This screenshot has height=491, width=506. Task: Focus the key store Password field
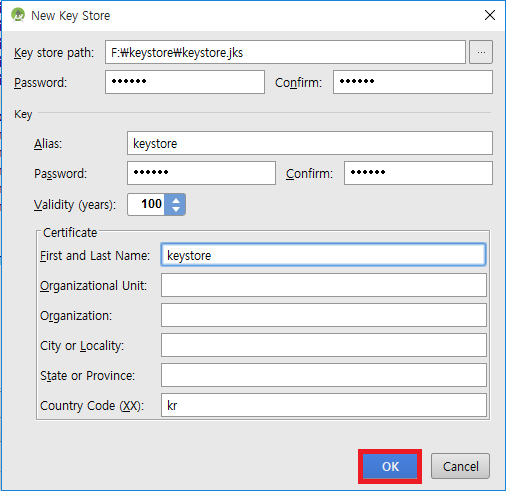tap(185, 82)
